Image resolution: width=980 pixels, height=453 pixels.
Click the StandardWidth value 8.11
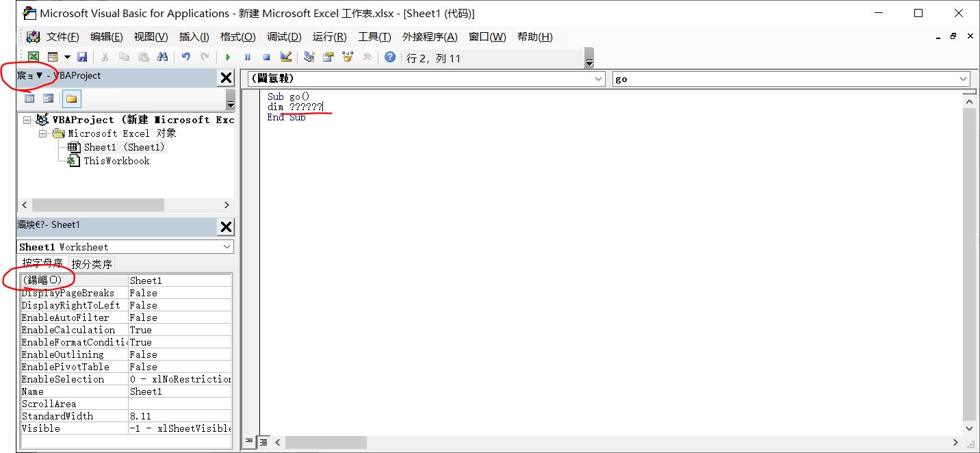point(180,416)
